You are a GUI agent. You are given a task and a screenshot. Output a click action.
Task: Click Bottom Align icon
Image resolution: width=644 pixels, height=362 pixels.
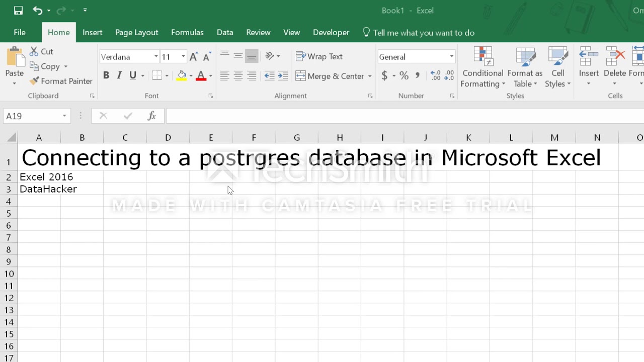[252, 56]
